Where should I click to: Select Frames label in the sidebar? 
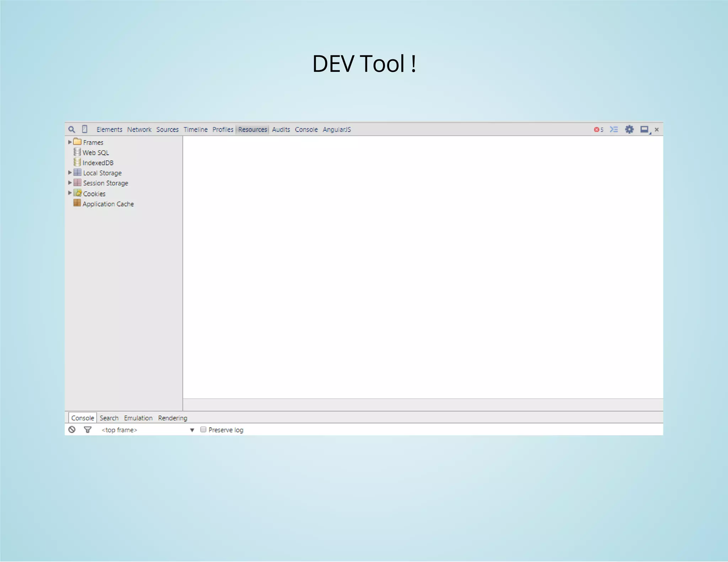93,142
